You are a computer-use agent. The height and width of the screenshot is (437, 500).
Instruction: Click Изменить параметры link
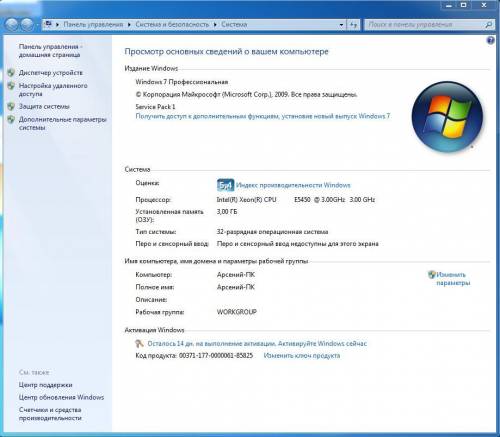(x=453, y=279)
